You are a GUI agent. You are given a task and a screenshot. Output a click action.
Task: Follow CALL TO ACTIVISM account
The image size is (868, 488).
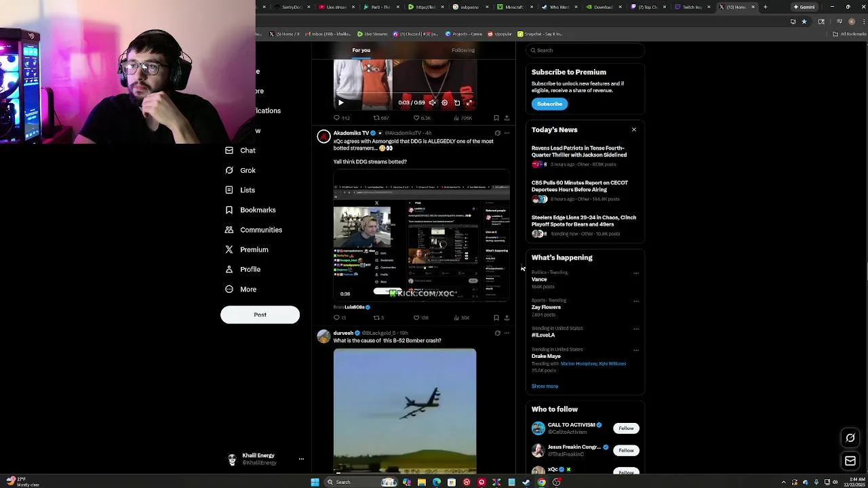626,428
